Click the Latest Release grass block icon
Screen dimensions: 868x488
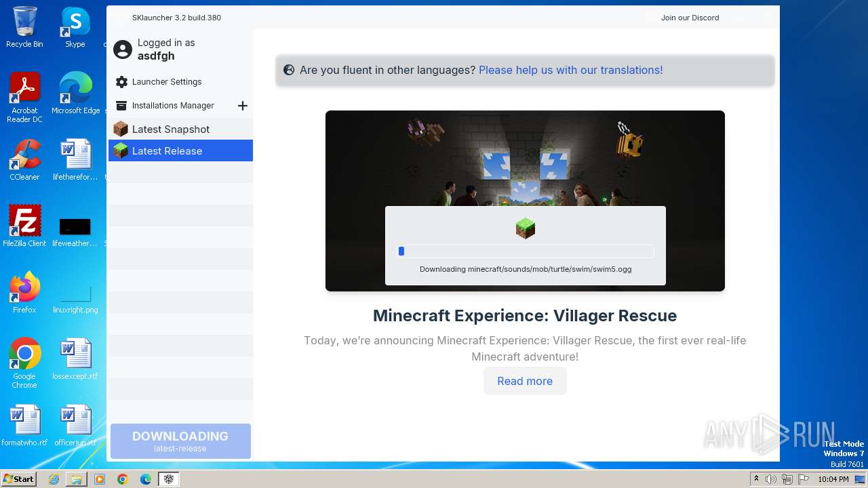click(121, 151)
